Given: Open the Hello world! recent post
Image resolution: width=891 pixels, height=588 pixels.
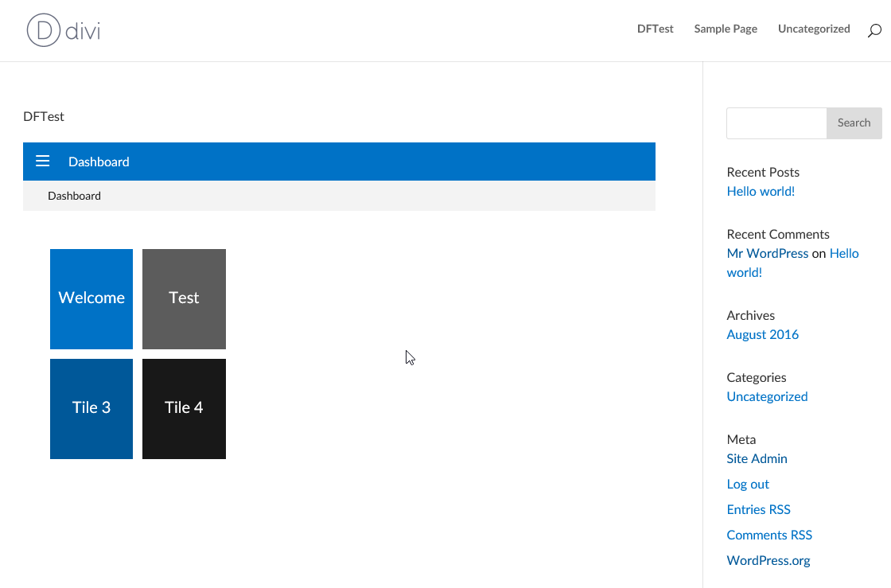Looking at the screenshot, I should (x=760, y=191).
